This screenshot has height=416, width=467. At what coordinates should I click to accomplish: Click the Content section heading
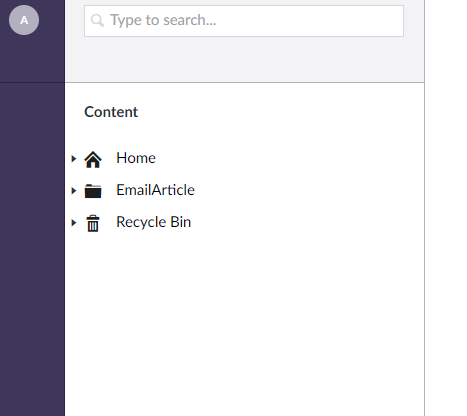point(111,112)
